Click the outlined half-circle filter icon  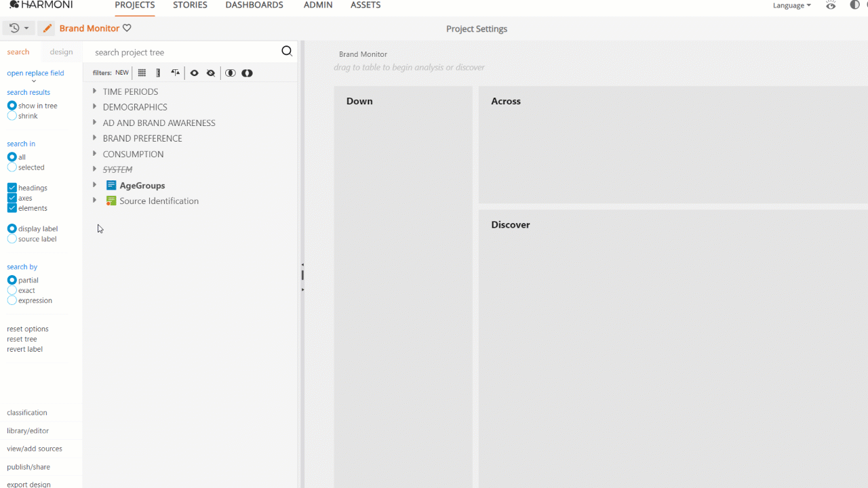coord(231,73)
